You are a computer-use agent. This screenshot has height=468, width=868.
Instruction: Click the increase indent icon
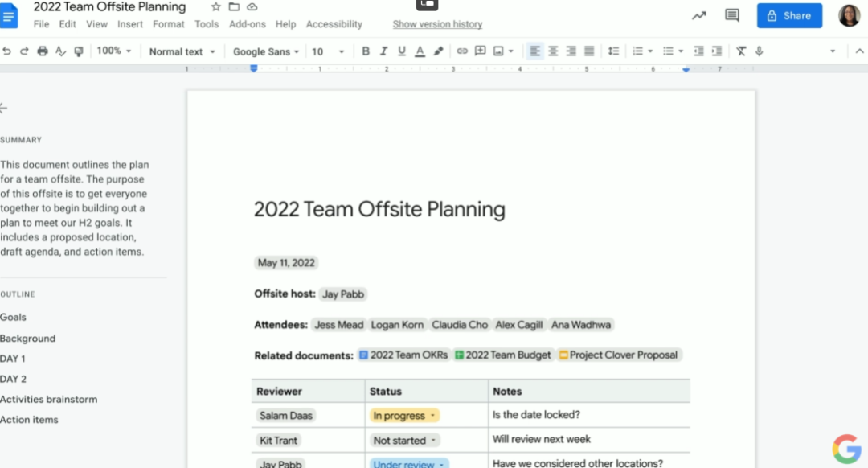pos(717,51)
